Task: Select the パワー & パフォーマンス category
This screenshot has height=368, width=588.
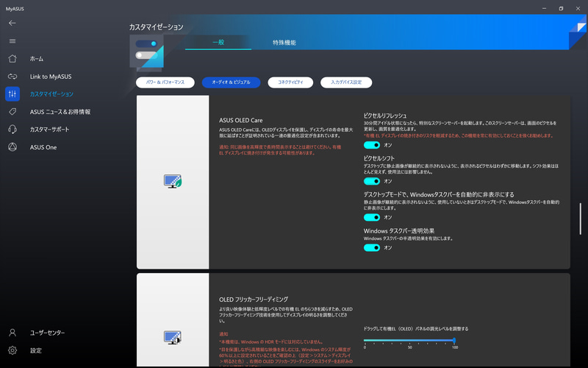Action: pos(165,82)
